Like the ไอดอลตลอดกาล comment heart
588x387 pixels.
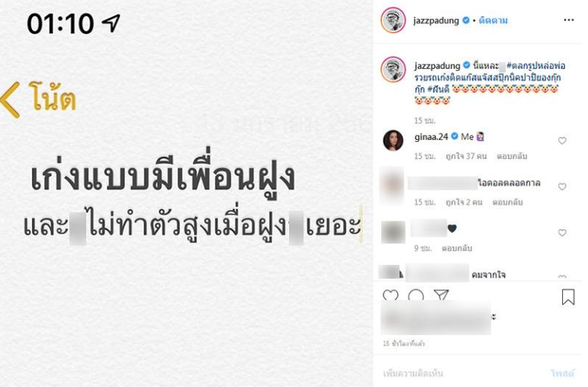[x=562, y=186]
